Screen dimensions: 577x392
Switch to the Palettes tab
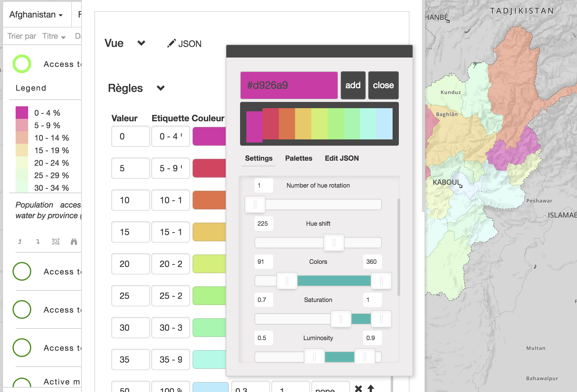coord(299,158)
